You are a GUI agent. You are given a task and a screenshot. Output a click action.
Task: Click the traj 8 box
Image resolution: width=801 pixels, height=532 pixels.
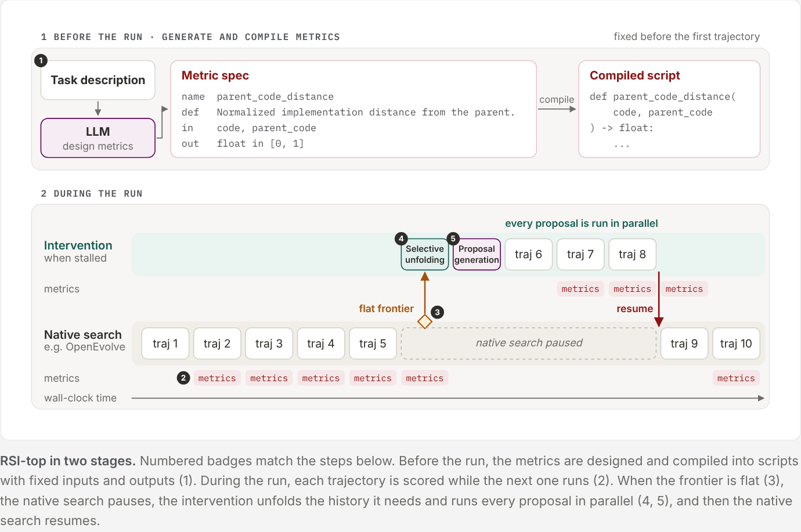click(632, 254)
